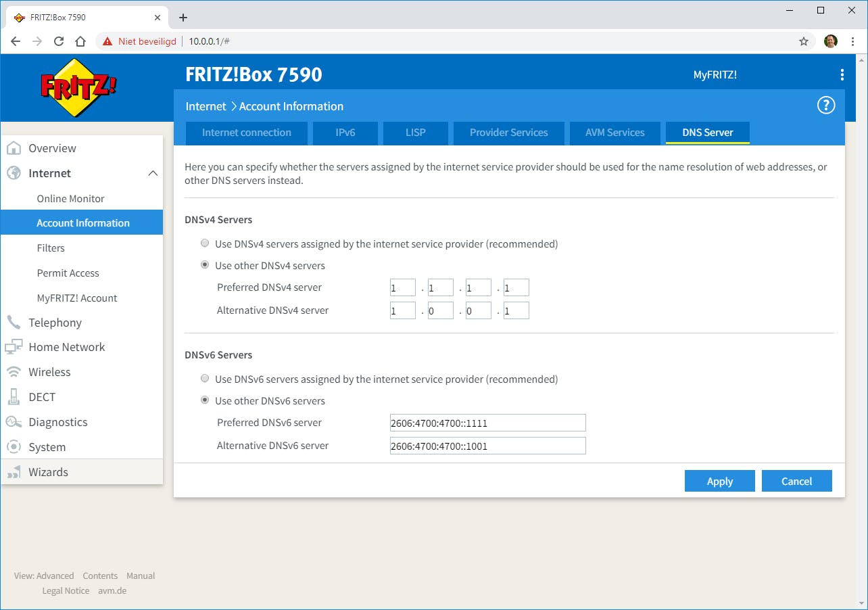Click the not-secure warning triangle icon
Viewport: 868px width, 610px height.
click(x=107, y=41)
